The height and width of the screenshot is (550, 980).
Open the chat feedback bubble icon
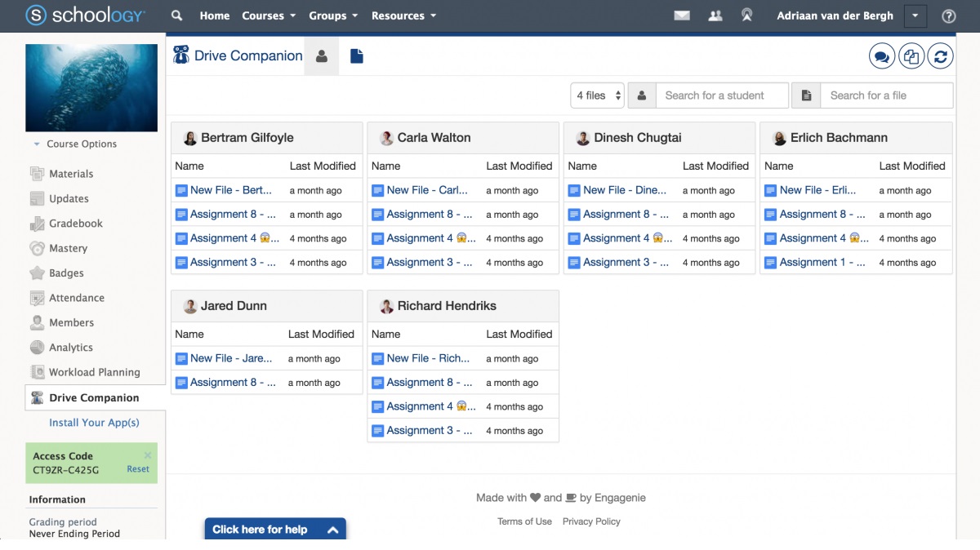884,55
